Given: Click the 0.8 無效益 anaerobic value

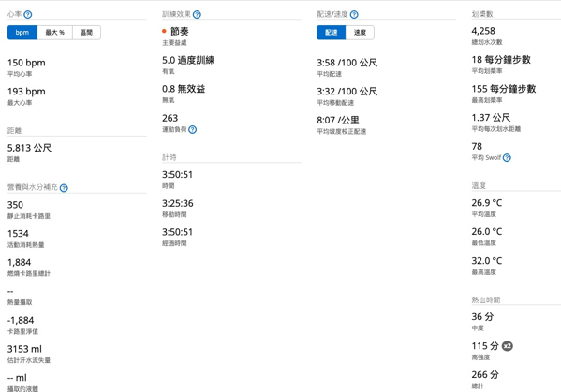Looking at the screenshot, I should (x=184, y=89).
